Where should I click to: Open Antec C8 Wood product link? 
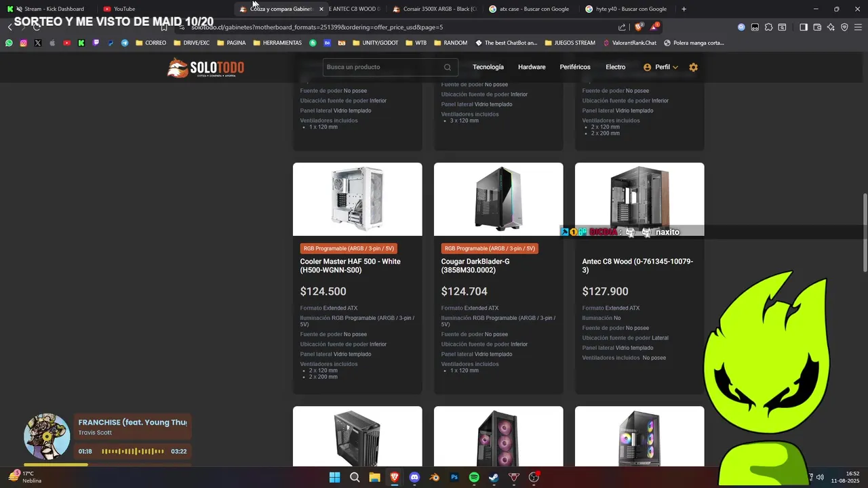point(637,266)
